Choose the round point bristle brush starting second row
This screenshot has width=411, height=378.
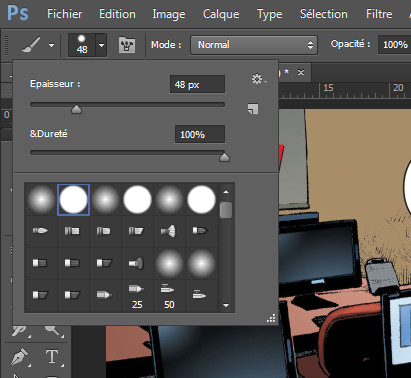pyautogui.click(x=40, y=231)
